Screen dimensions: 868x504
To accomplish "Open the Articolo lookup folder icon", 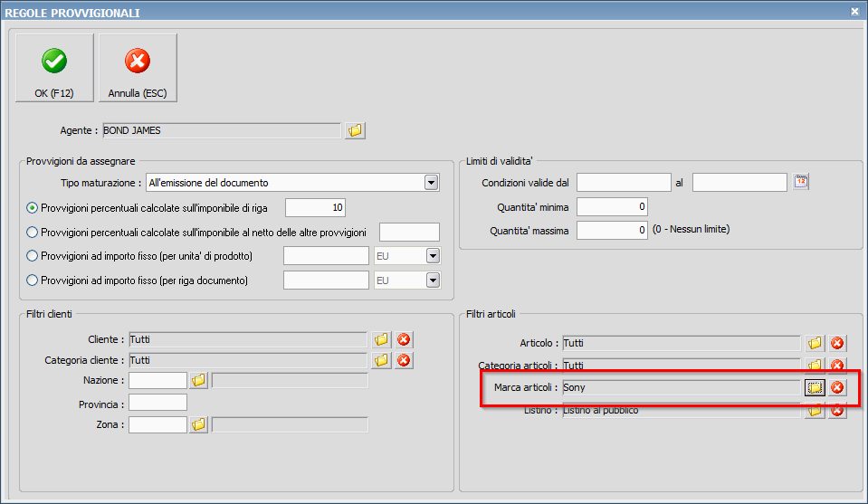I will (815, 343).
